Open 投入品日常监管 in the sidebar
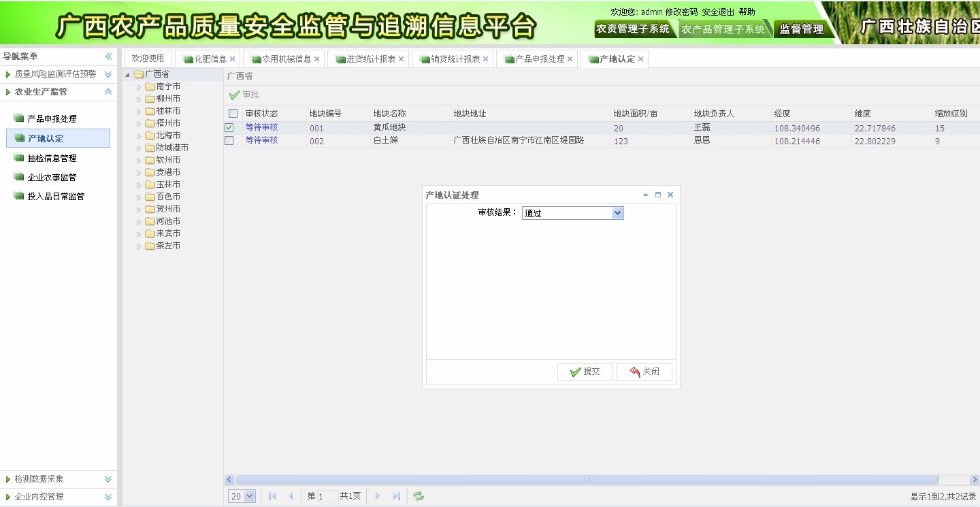 (x=56, y=196)
